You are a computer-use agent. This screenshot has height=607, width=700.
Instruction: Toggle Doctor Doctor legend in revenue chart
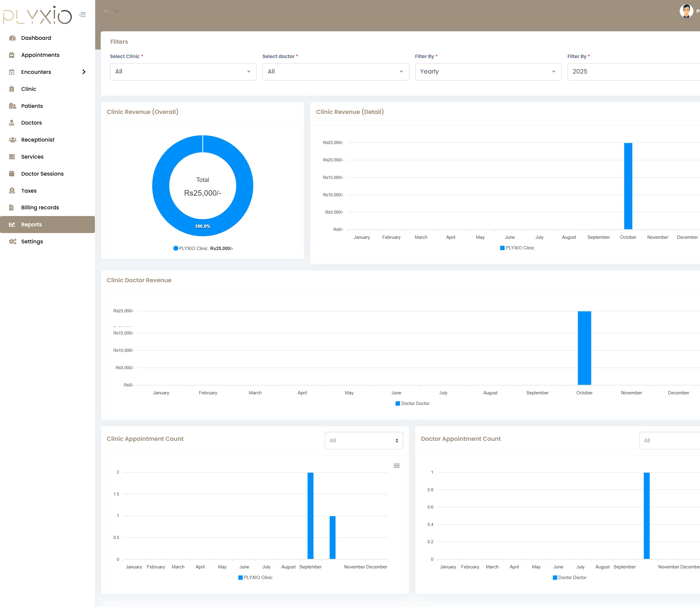pyautogui.click(x=412, y=403)
